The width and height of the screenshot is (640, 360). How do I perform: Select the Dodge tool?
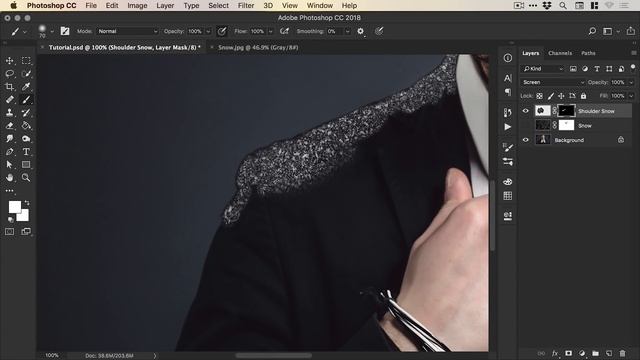(x=26, y=139)
